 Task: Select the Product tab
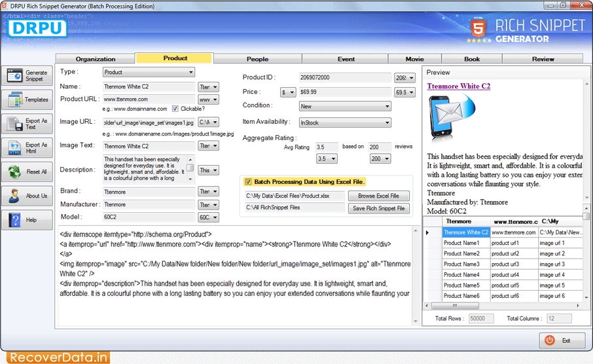coord(175,58)
